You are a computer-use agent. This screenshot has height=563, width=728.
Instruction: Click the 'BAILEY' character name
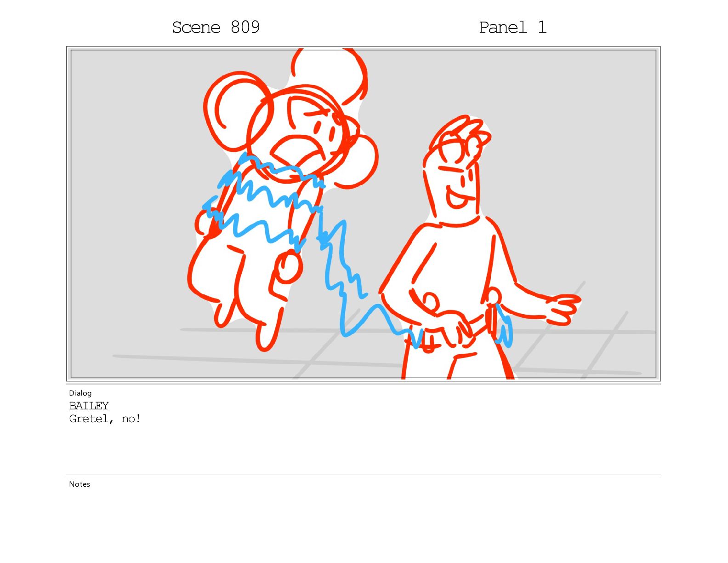coord(89,406)
